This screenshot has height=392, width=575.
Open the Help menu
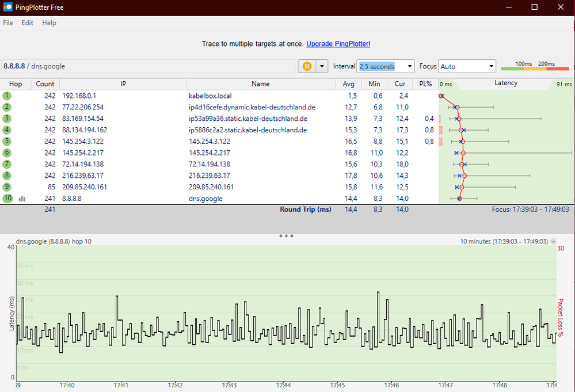[49, 23]
